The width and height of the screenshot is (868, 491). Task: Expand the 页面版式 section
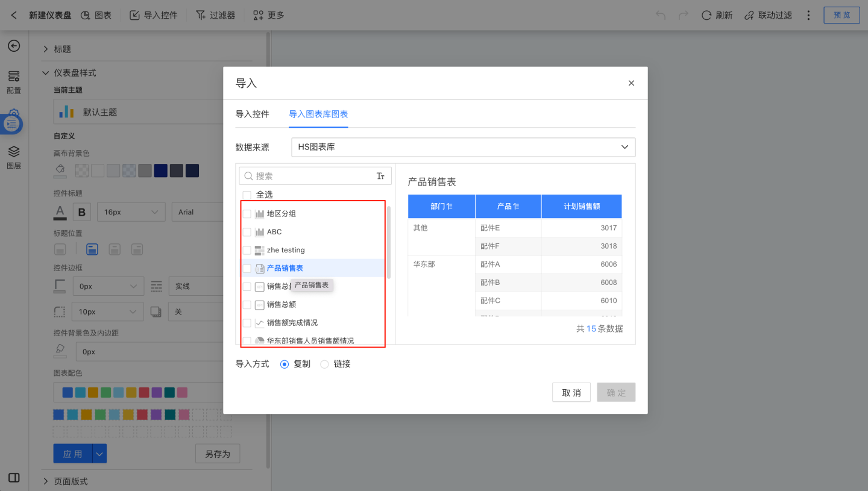coord(46,481)
